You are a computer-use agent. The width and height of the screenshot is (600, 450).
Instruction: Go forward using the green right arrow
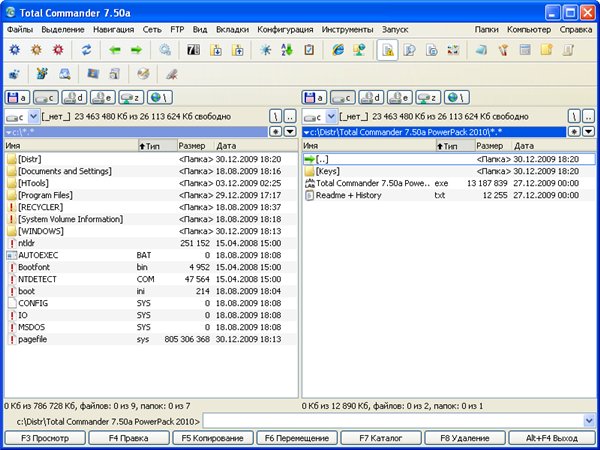pos(136,50)
